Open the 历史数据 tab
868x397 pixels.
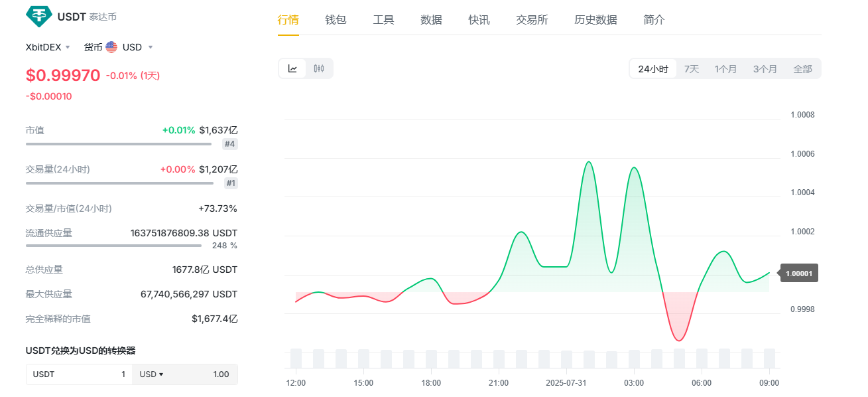pyautogui.click(x=595, y=20)
